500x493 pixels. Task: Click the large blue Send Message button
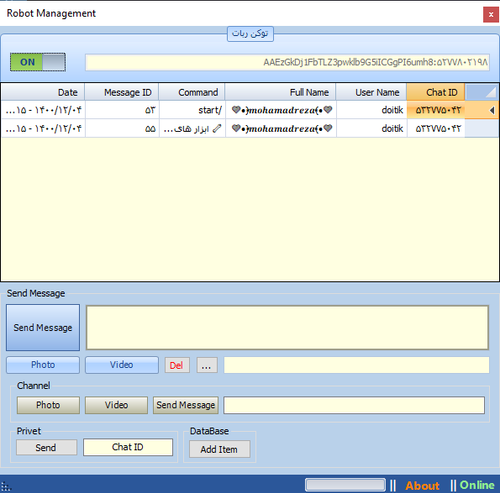pyautogui.click(x=43, y=327)
